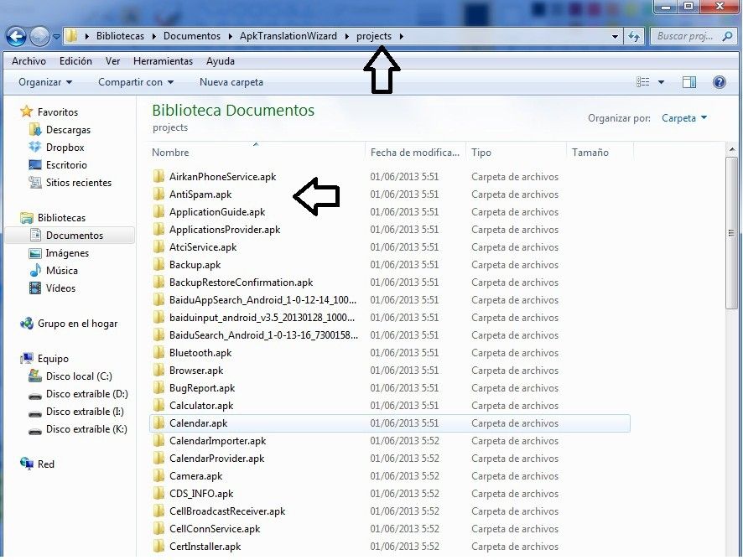Viewport: 743px width, 560px height.
Task: Click the Bluetooth.apk folder icon
Action: point(158,353)
